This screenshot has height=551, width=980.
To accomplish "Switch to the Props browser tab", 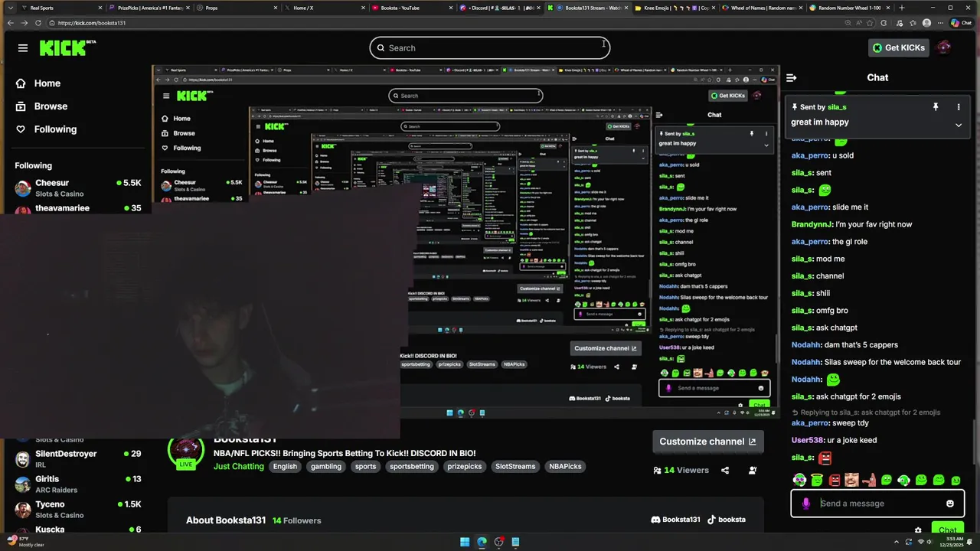I will [x=237, y=8].
